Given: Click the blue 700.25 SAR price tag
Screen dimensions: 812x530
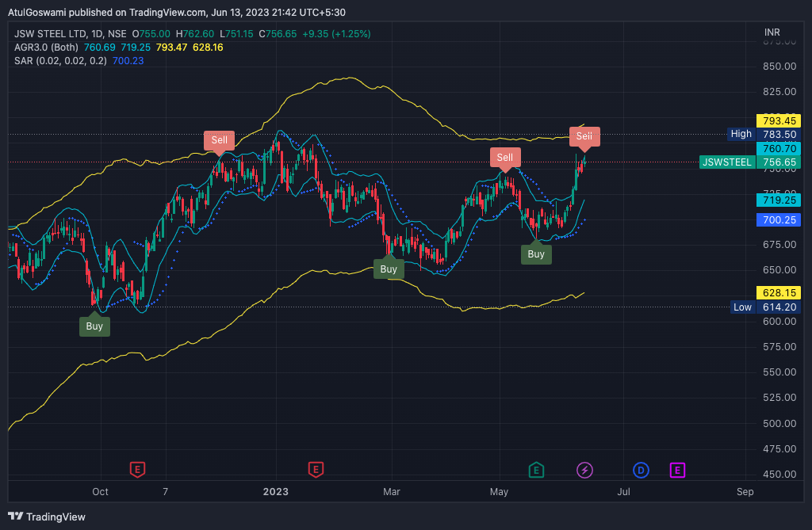Looking at the screenshot, I should [779, 219].
